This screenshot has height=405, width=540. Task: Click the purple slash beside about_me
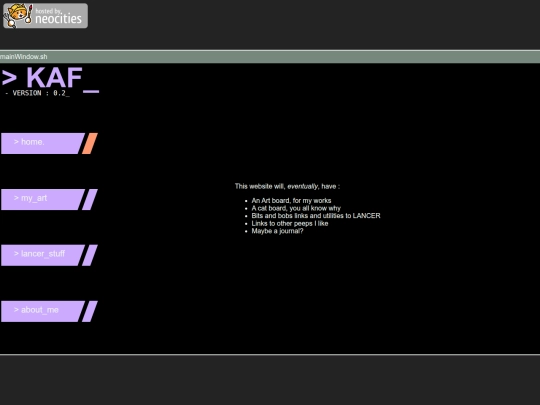click(90, 311)
